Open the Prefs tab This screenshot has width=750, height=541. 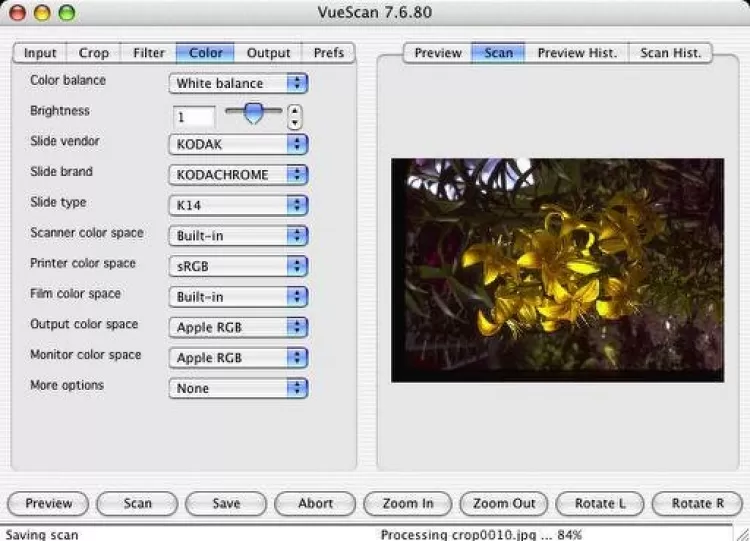coord(328,53)
